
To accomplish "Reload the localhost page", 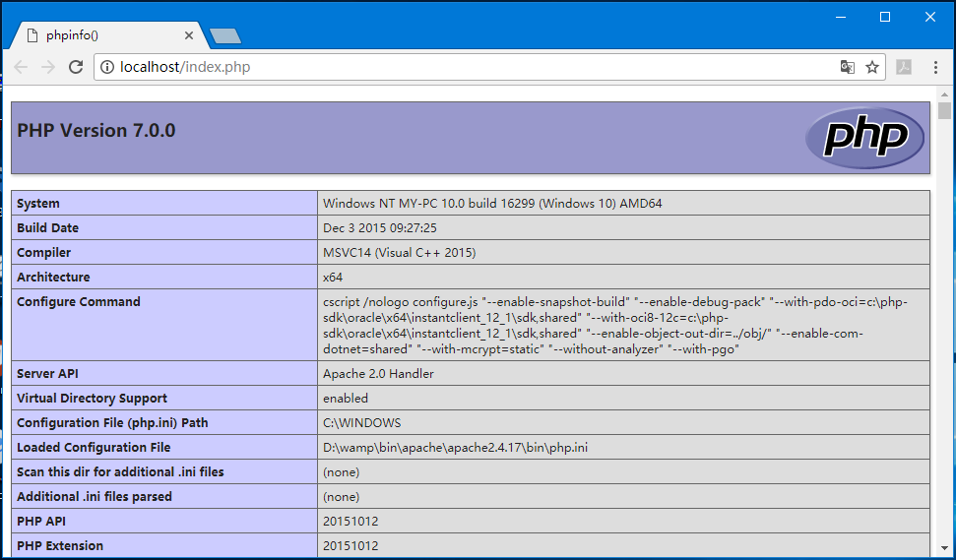I will pyautogui.click(x=76, y=67).
